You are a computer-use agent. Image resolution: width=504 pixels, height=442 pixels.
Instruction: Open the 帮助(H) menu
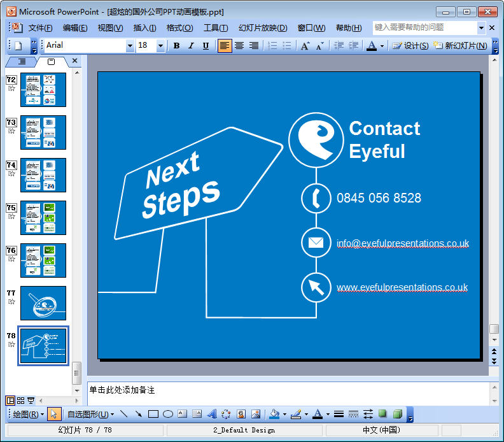click(x=349, y=28)
